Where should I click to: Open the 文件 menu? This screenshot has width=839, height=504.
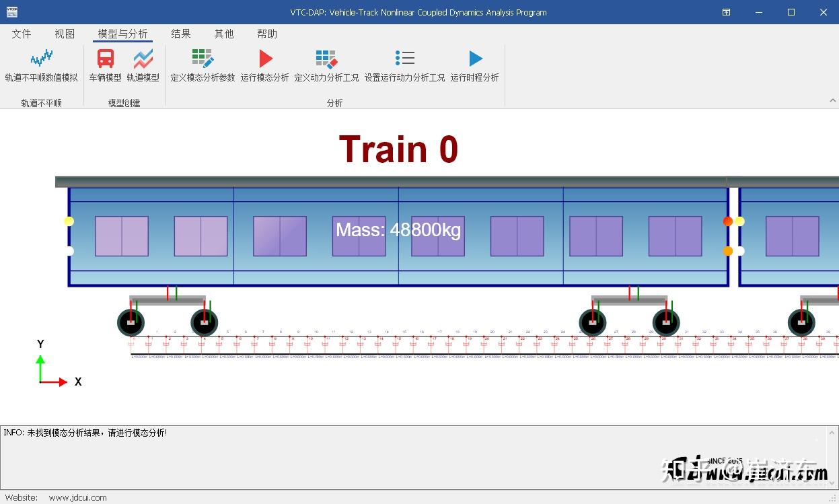22,33
